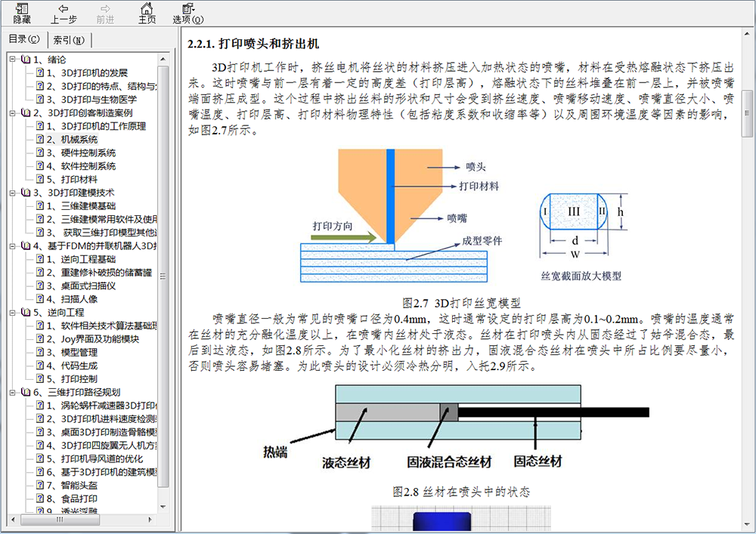This screenshot has height=534, width=756.
Task: Click the book icon beside 1、绪论
Action: coord(26,60)
